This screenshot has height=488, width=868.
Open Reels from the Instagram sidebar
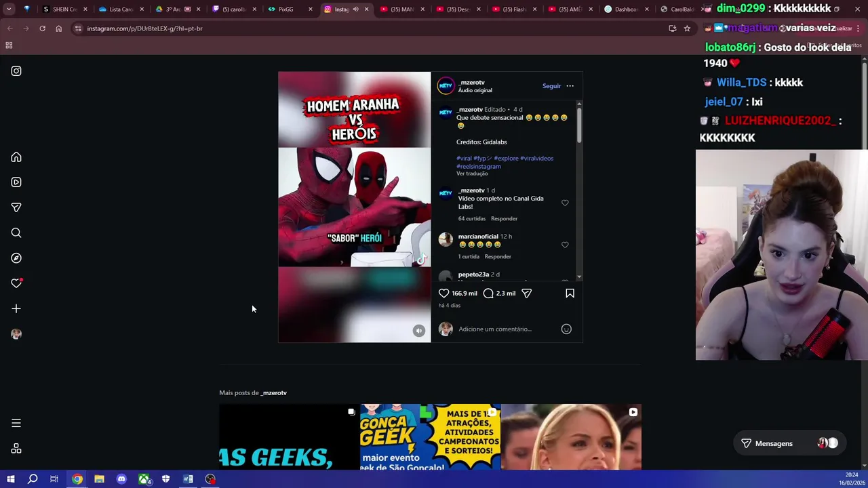[x=16, y=182]
